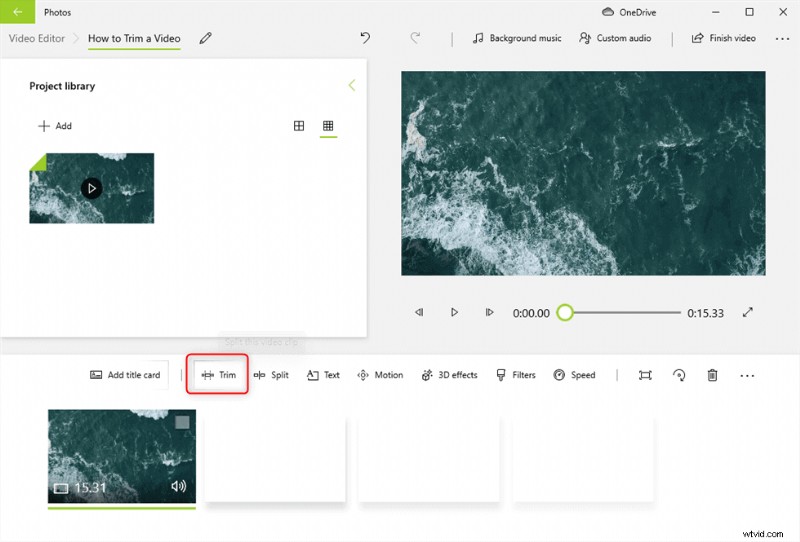Screen dimensions: 800x542
Task: Open 3D effects
Action: click(449, 375)
